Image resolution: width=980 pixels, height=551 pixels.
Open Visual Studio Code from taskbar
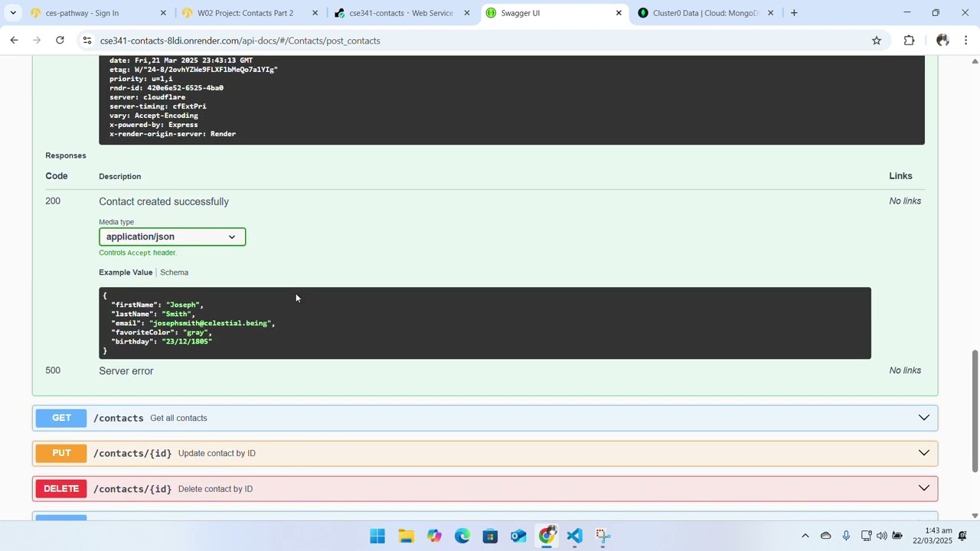click(x=575, y=536)
